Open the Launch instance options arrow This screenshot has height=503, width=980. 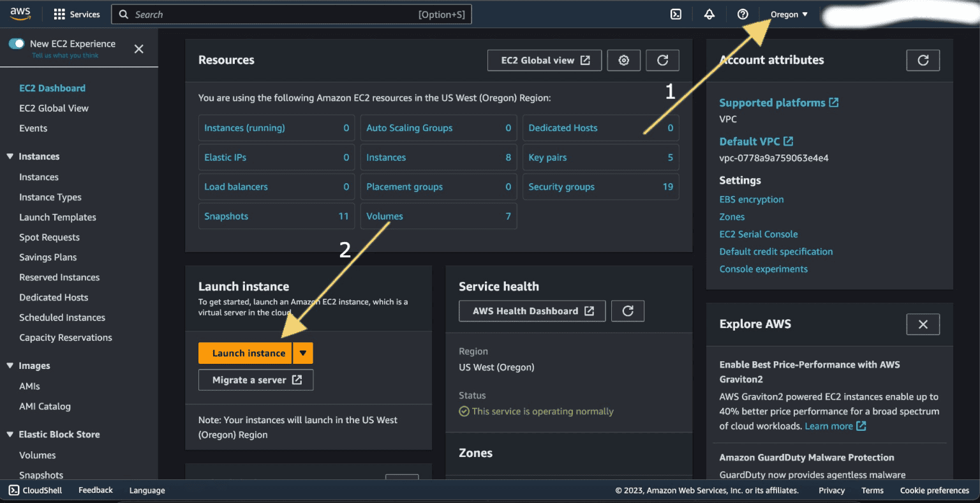(x=302, y=352)
